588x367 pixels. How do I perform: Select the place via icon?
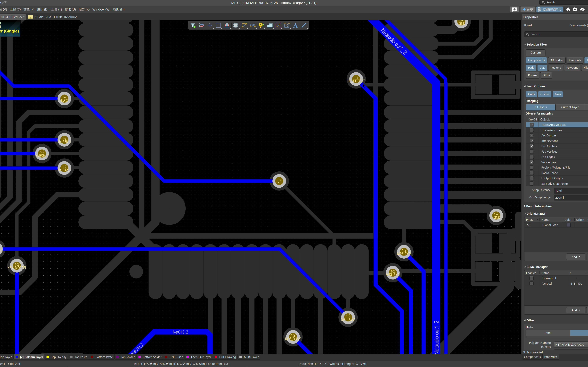pyautogui.click(x=261, y=25)
